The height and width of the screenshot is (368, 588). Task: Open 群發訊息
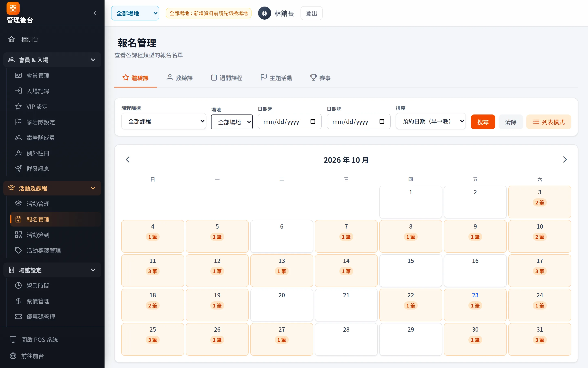click(x=56, y=169)
